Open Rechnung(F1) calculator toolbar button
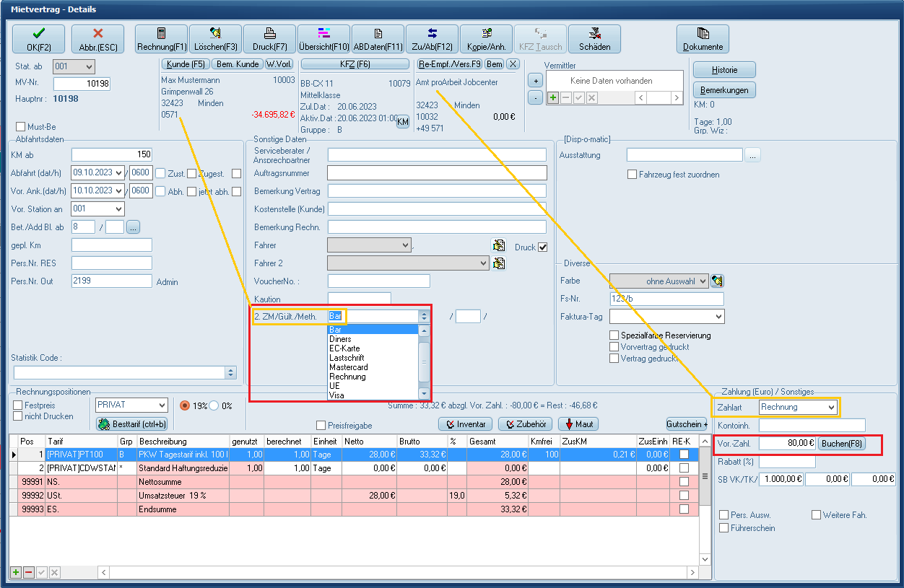The height and width of the screenshot is (588, 904). coord(161,39)
